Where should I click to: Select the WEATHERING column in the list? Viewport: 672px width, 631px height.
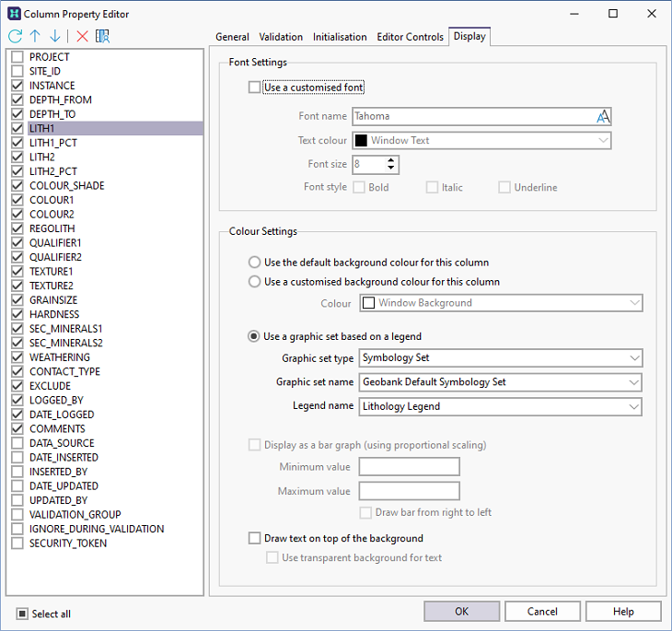pyautogui.click(x=60, y=357)
